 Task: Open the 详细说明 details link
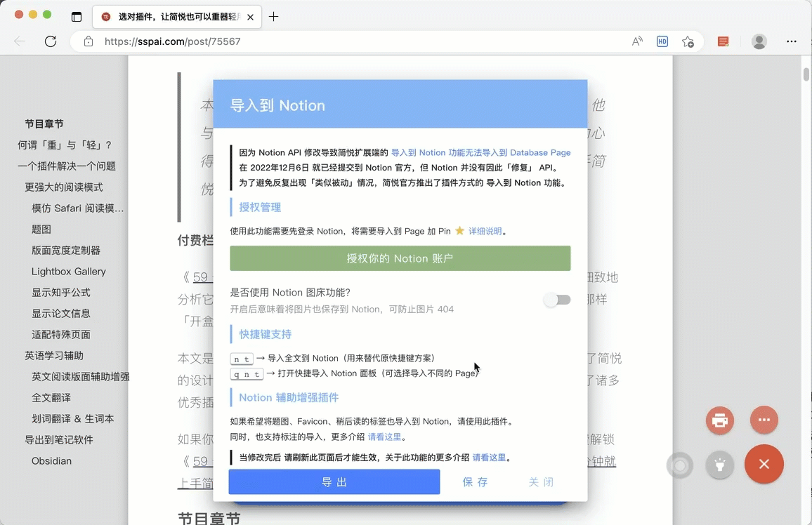pos(485,231)
